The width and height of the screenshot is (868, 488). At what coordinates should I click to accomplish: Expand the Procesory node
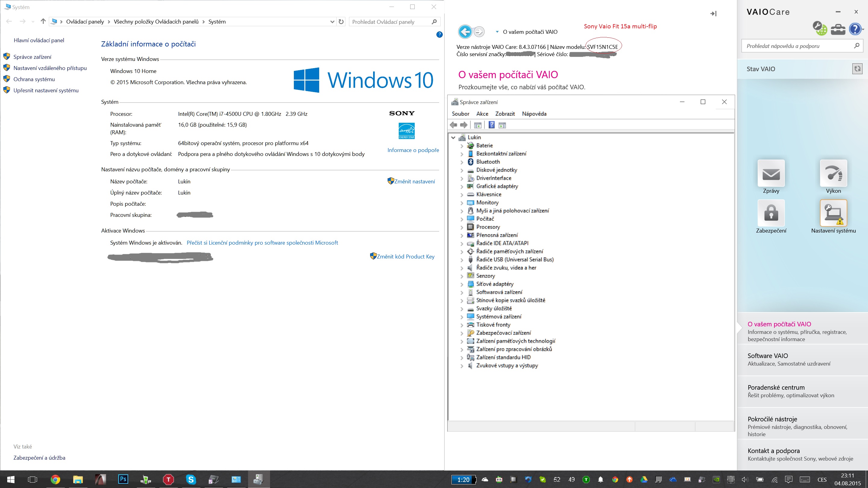(462, 227)
